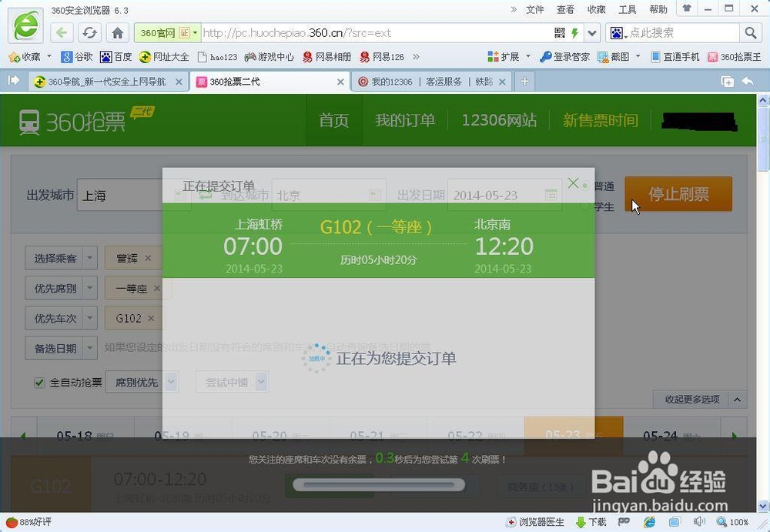Open the hao123 bookmark
This screenshot has width=770, height=532.
pos(217,57)
